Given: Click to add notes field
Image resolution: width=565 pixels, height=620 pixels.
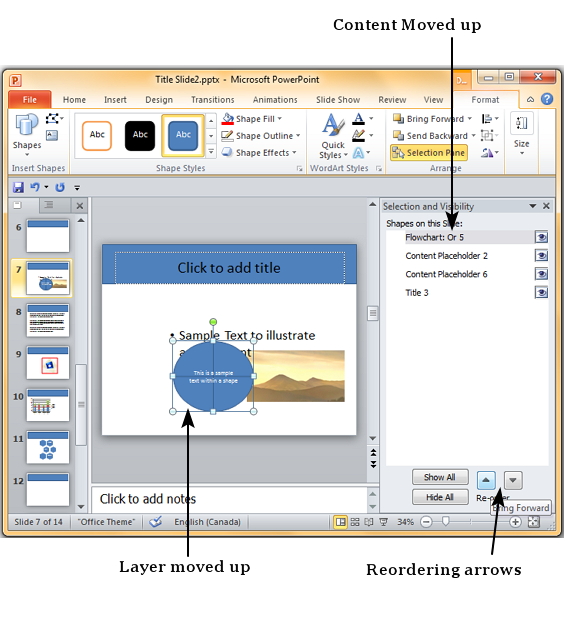Looking at the screenshot, I should 230,499.
